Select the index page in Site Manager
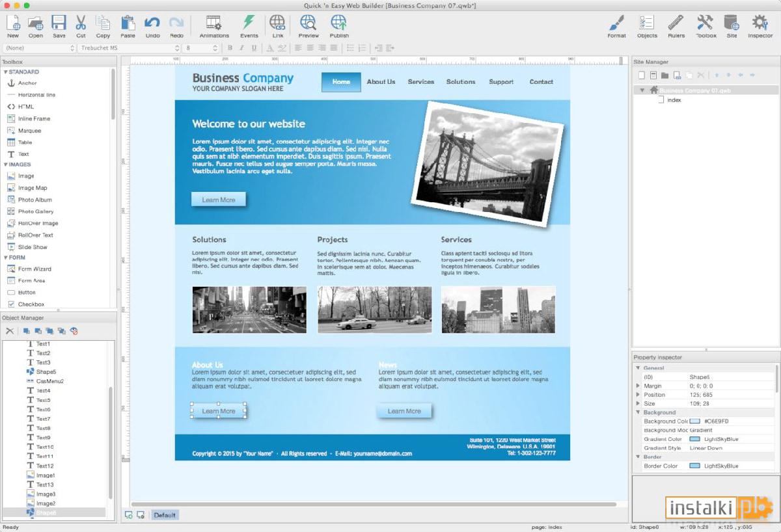This screenshot has width=781, height=532. coord(670,100)
